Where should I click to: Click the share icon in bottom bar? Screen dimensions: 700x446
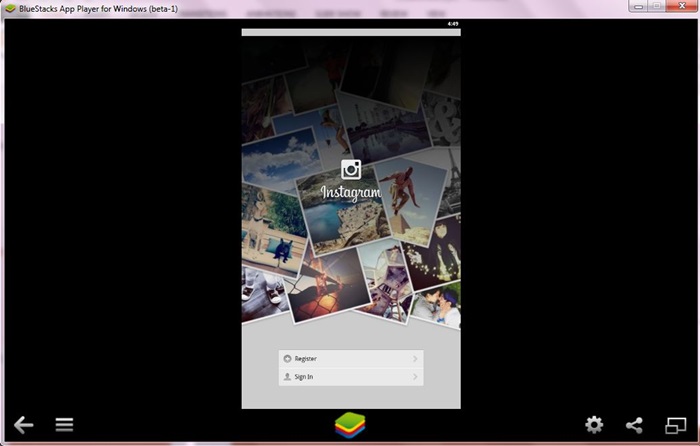(x=634, y=425)
